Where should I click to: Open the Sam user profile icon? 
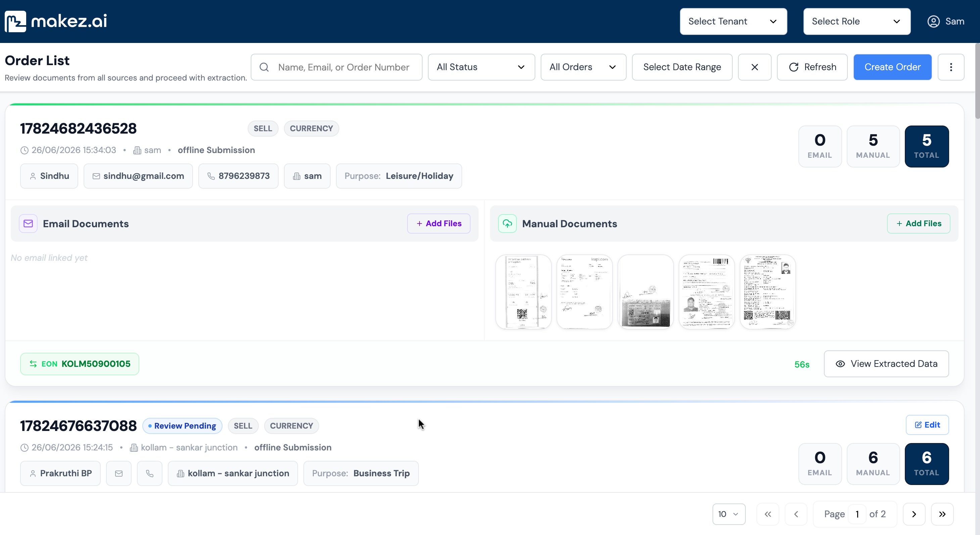(933, 21)
